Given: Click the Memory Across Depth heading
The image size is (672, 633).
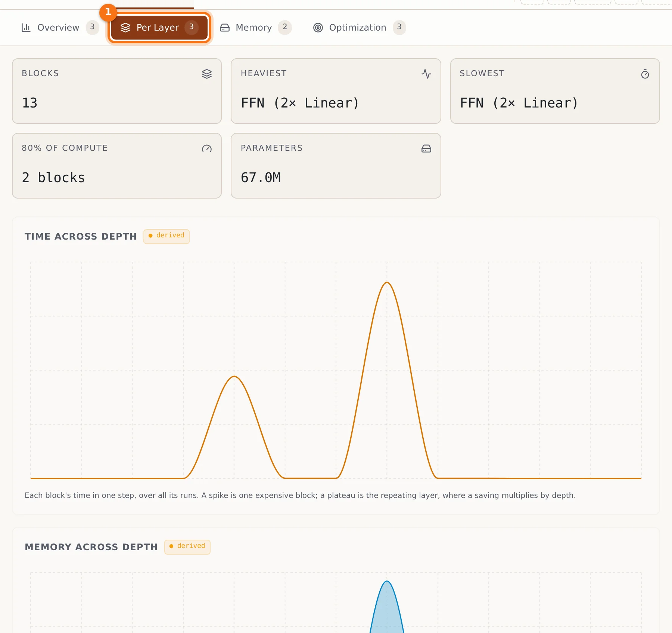Looking at the screenshot, I should click(x=91, y=547).
